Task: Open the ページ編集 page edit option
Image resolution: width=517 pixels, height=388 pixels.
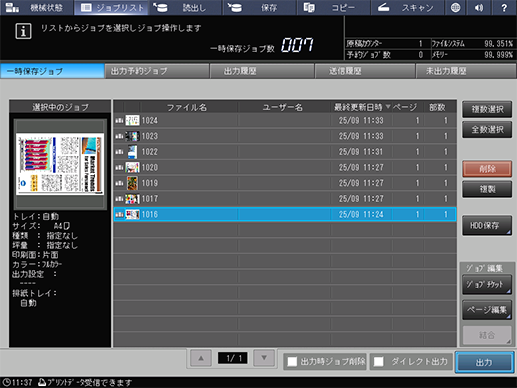Action: point(487,310)
